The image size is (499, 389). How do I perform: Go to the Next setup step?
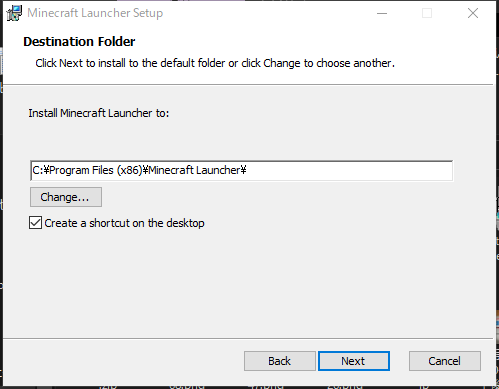click(x=354, y=361)
